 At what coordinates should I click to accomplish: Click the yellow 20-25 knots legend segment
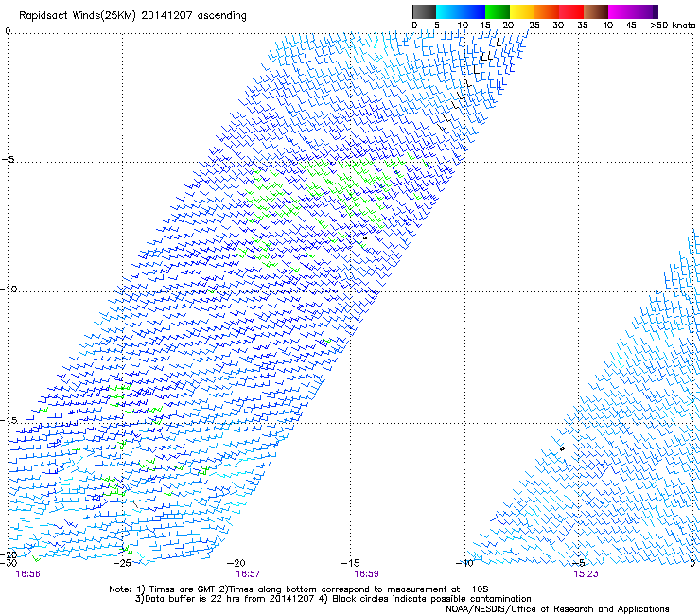pos(522,11)
